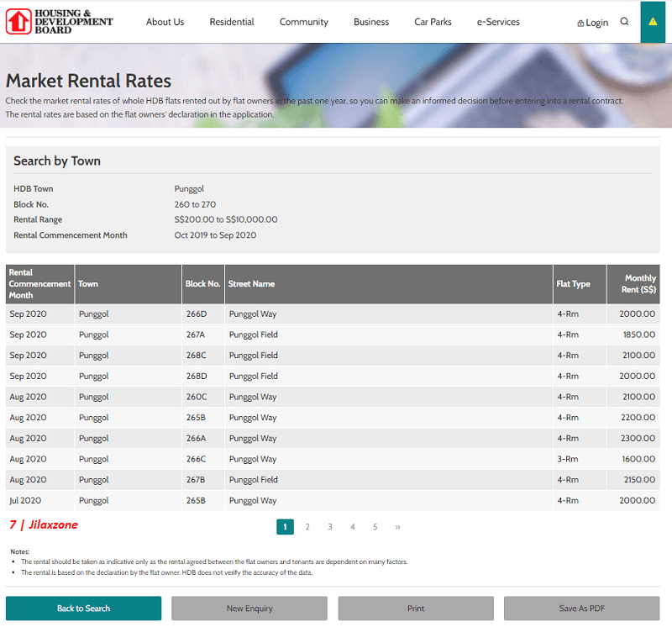Click the Print button
Viewport: 672px width, 627px height.
(x=416, y=609)
